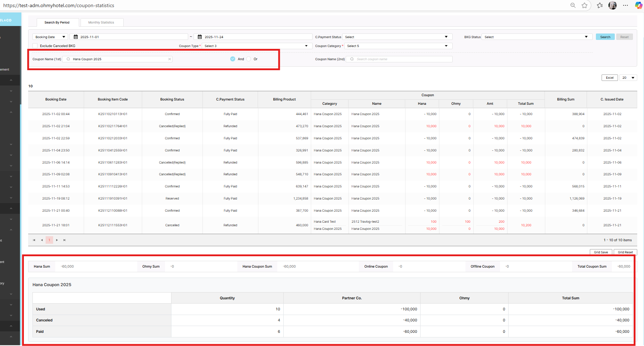Screen dimensions: 644x346
Task: Go to the next page in grid pagination
Action: click(57, 240)
